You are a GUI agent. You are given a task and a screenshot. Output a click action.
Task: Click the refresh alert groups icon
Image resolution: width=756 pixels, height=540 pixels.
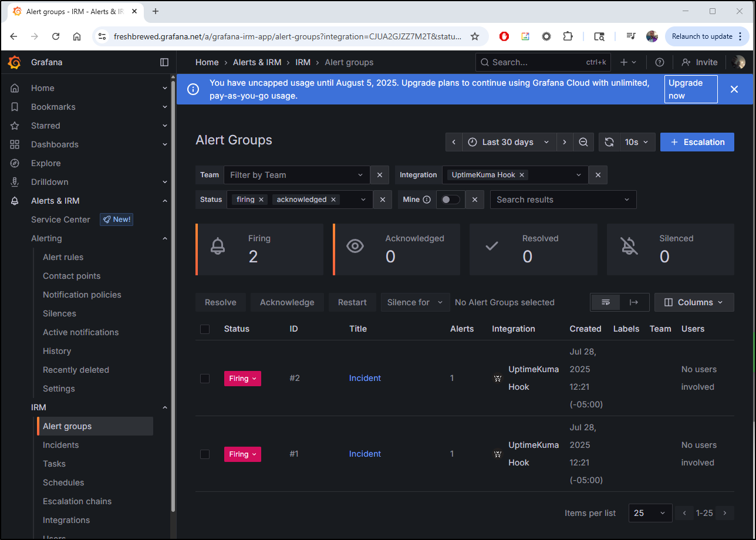click(x=609, y=142)
